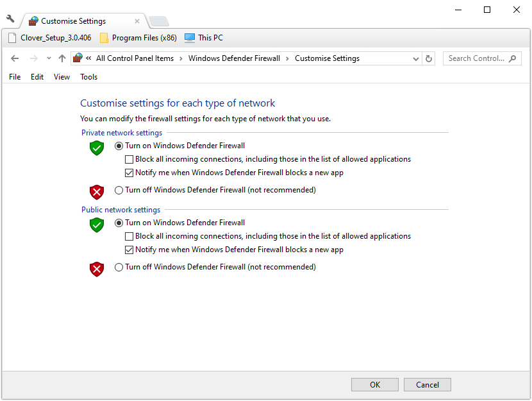Image resolution: width=532 pixels, height=401 pixels.
Task: Go back using the back arrow
Action: pos(15,58)
